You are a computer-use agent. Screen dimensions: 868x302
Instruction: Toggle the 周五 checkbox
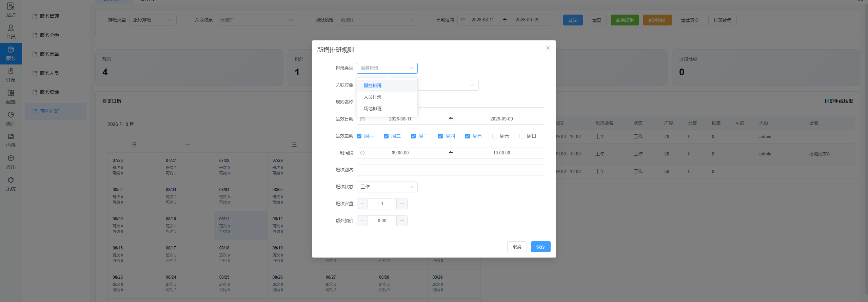coord(468,136)
